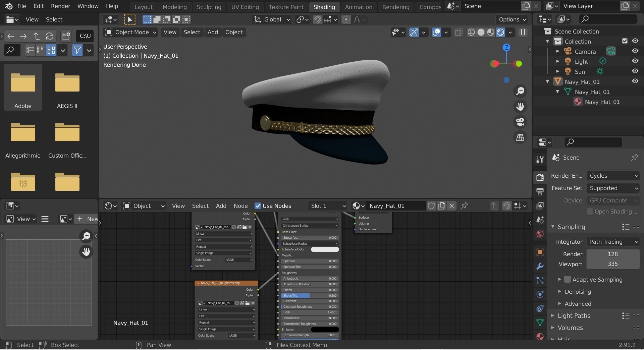Toggle Collection exclude checkbox in outliner
The image size is (644, 350).
pos(625,41)
